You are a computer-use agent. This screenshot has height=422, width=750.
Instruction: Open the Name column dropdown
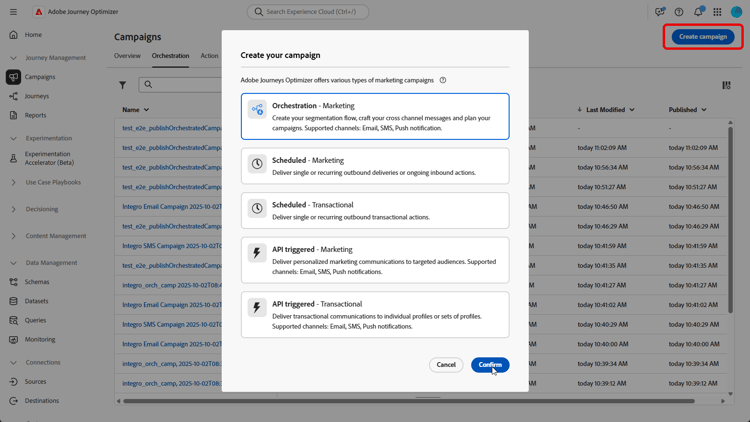click(x=146, y=110)
